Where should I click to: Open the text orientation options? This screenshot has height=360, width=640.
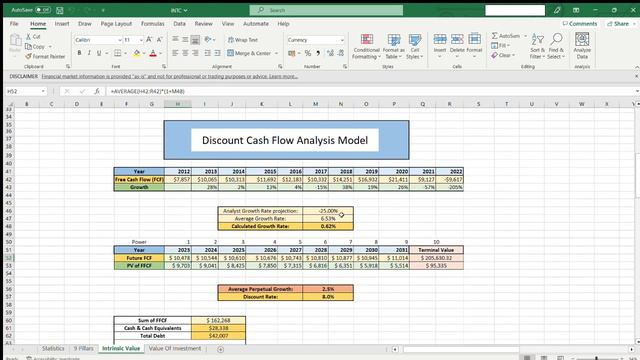point(209,39)
